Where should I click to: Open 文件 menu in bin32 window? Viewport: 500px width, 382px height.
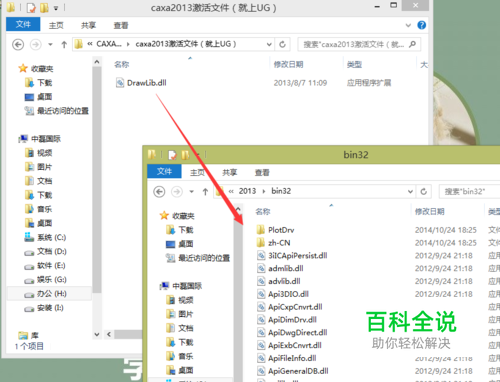tap(164, 171)
